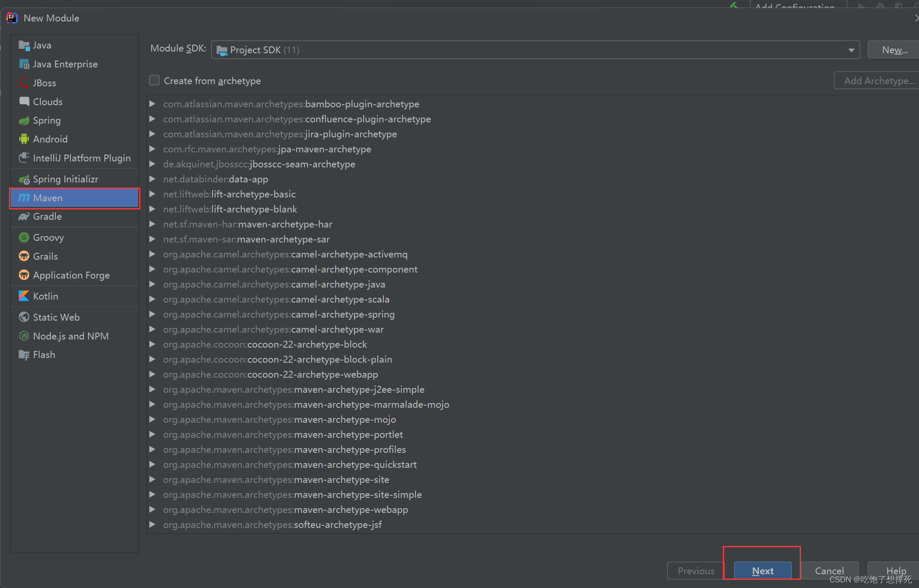
Task: Click the Node.js and NPM icon
Action: click(x=24, y=336)
